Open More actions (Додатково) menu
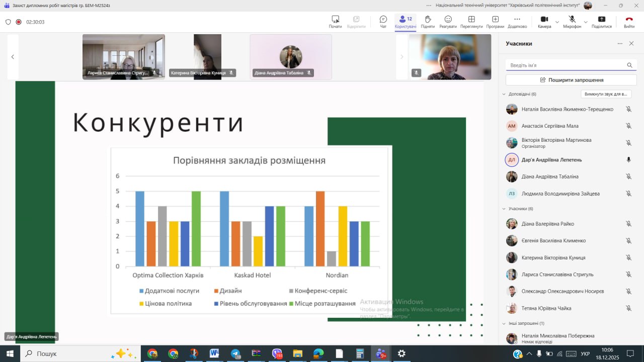 (517, 21)
